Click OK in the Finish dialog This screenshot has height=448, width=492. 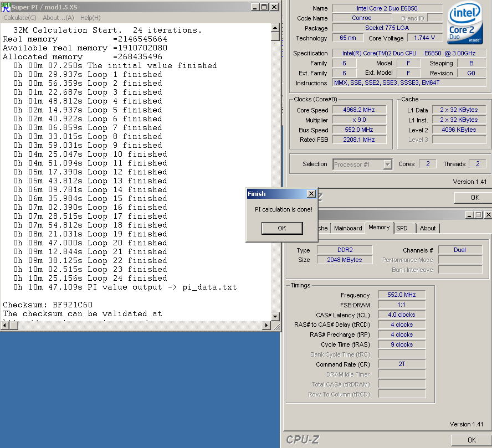(x=282, y=228)
